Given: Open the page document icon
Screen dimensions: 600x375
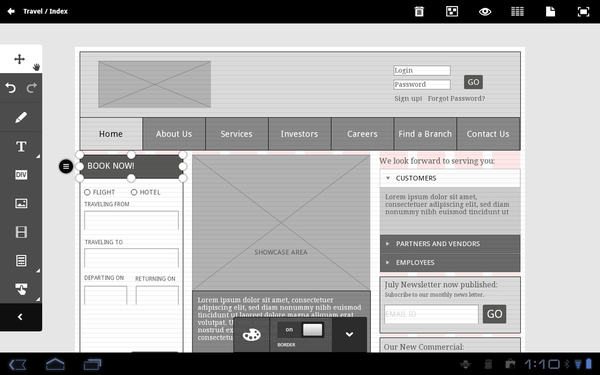Looking at the screenshot, I should [550, 11].
